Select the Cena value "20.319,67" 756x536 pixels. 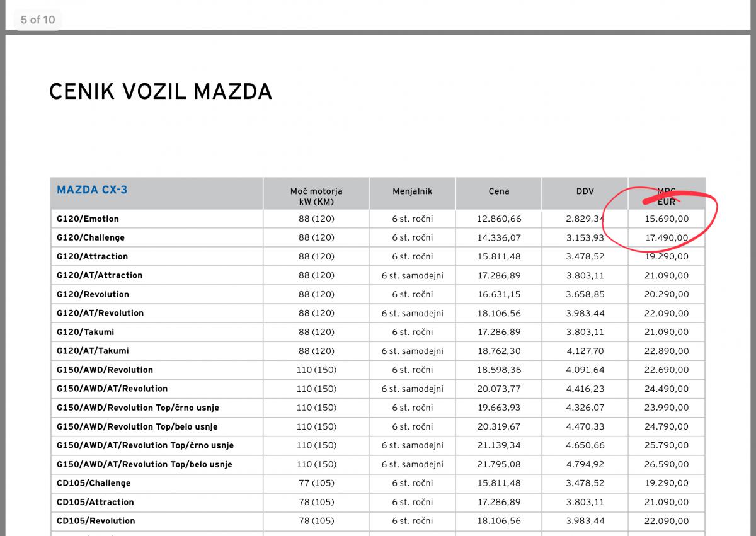(x=499, y=426)
